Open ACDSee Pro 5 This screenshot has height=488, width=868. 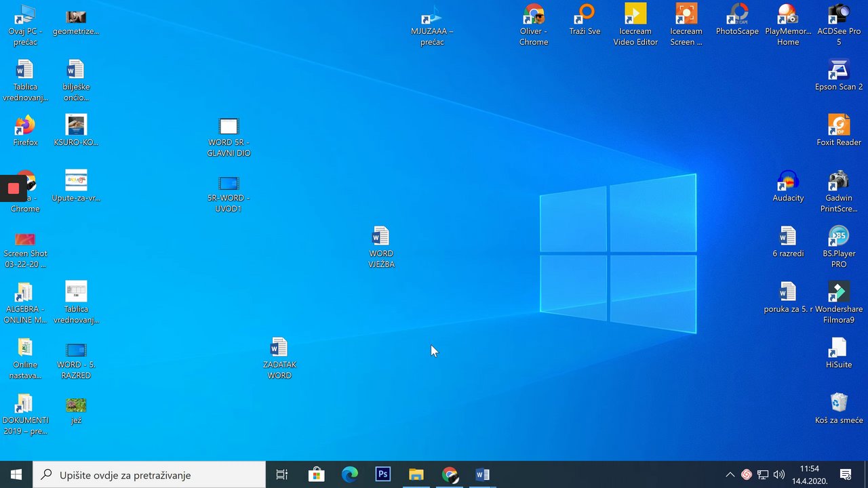(x=839, y=14)
